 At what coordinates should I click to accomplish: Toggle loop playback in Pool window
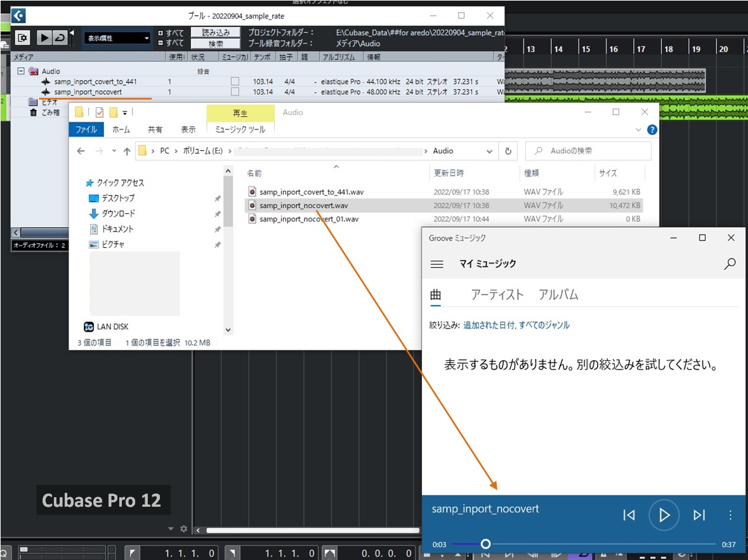click(60, 37)
